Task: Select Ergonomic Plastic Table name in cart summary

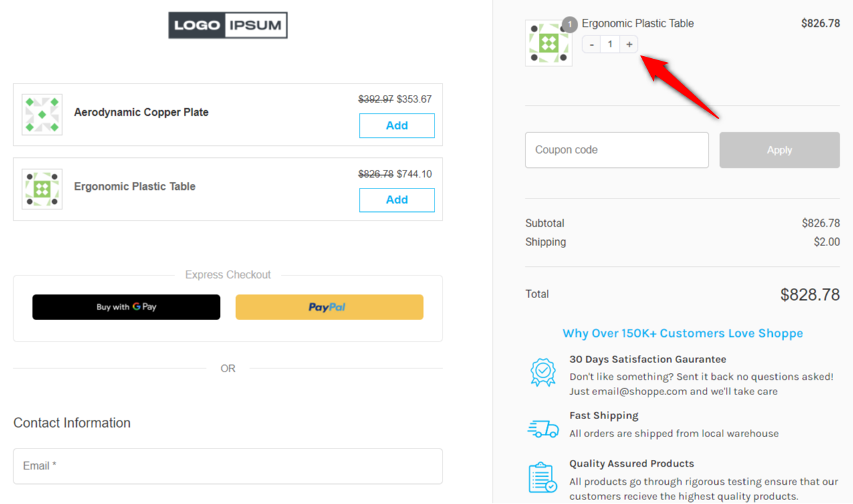Action: [638, 23]
